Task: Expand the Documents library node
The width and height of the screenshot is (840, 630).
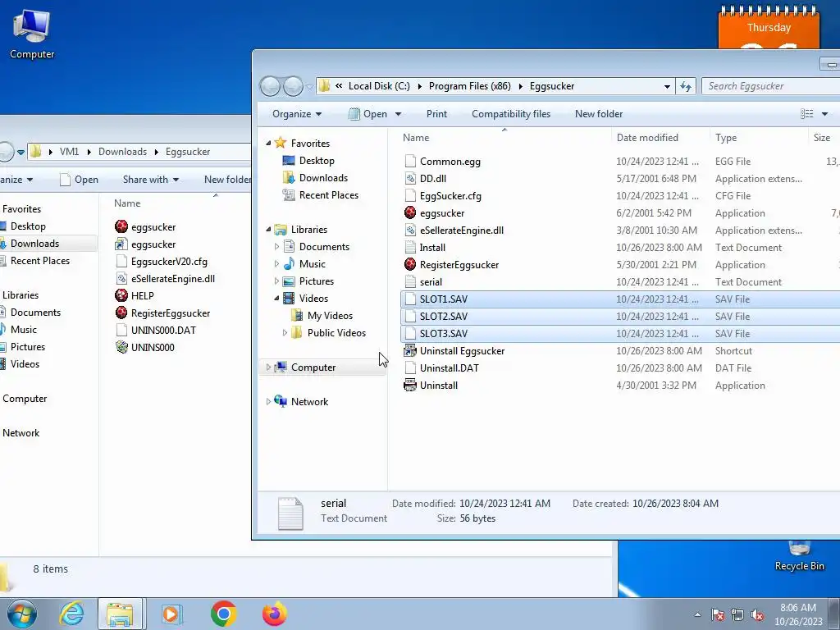Action: pos(277,247)
